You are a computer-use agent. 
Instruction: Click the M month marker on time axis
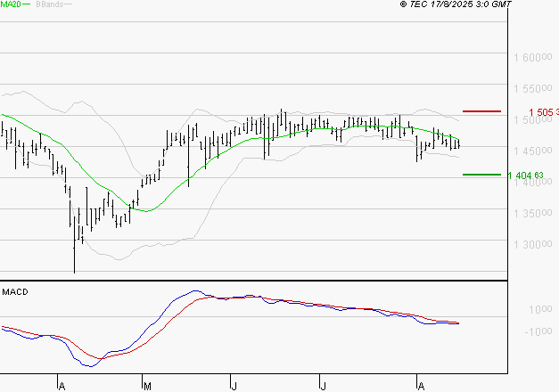coord(146,386)
